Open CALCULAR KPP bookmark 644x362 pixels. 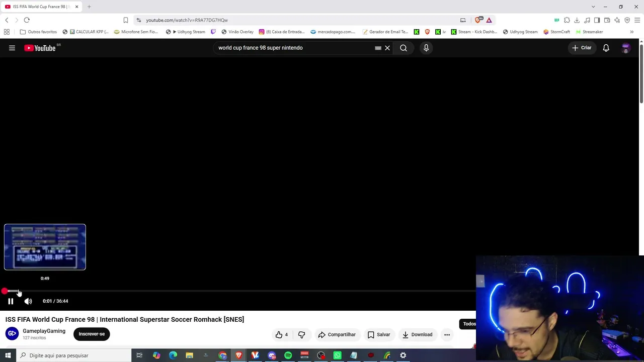click(86, 32)
